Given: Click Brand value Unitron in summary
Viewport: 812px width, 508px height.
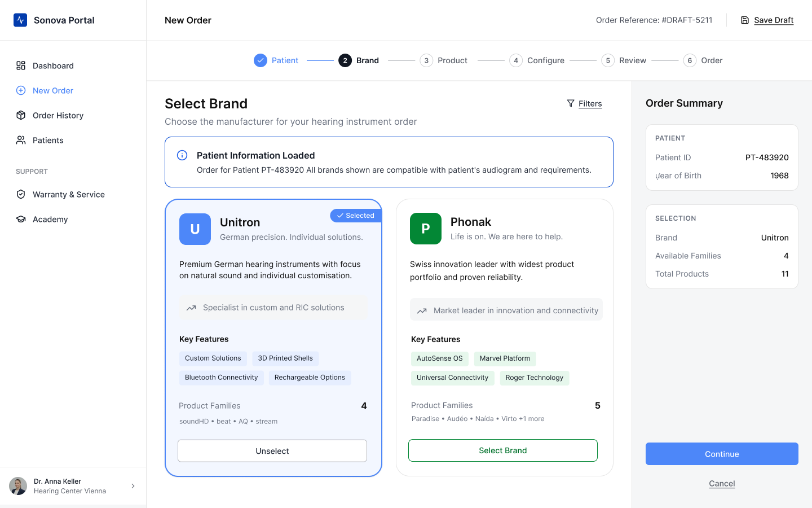Looking at the screenshot, I should pos(775,238).
